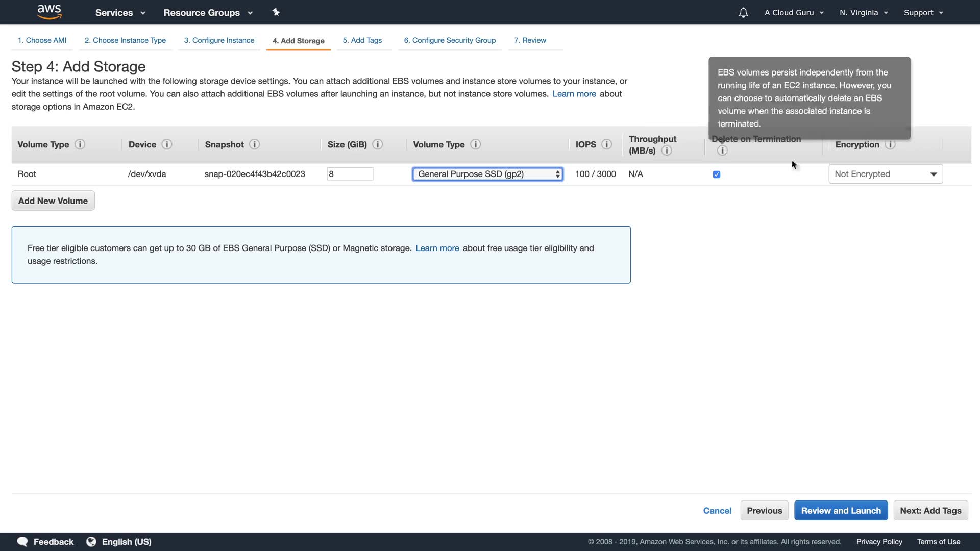
Task: Open the Services menu dropdown
Action: 120,13
